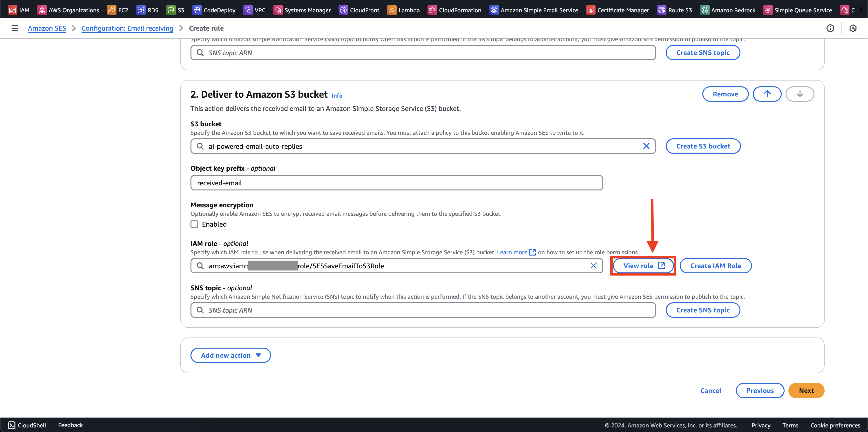Open the IAM service shortcut

19,10
